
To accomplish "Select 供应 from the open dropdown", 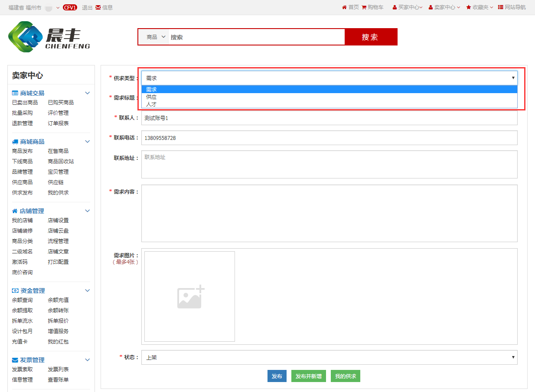I will pos(151,97).
